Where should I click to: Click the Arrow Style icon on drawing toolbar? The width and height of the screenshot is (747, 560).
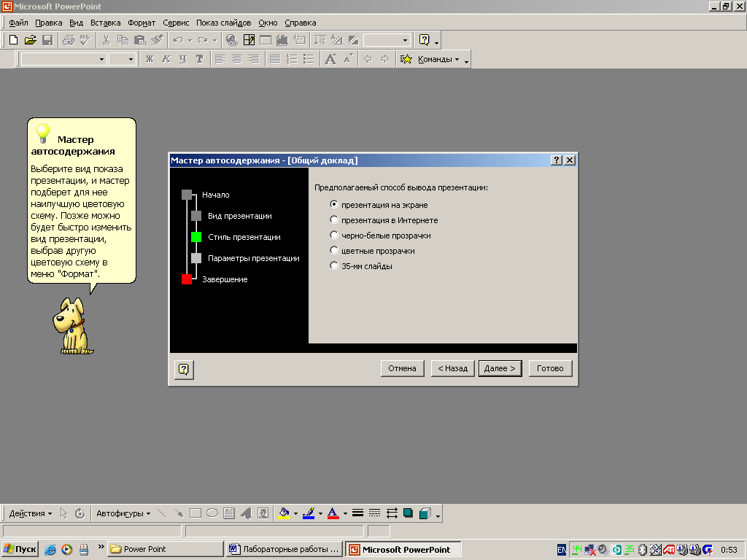(392, 513)
